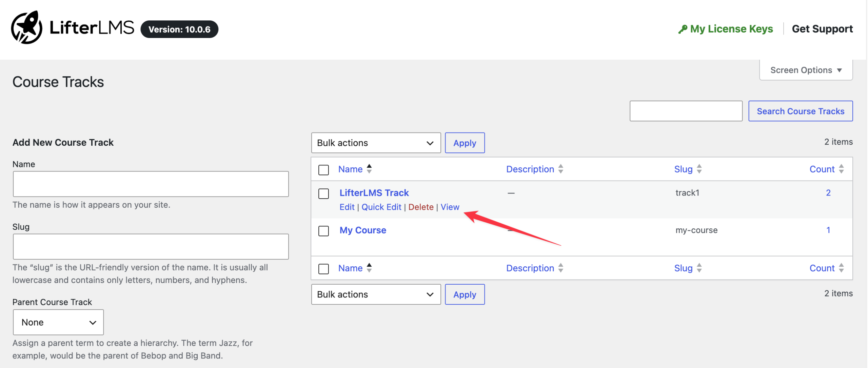The width and height of the screenshot is (868, 368).
Task: Focus the new course track Slug field
Action: [x=151, y=247]
